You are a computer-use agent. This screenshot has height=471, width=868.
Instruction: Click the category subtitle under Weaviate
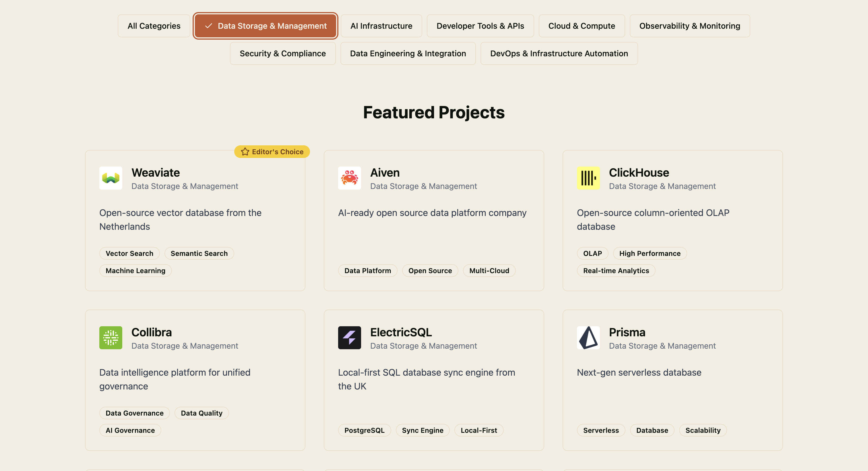185,186
